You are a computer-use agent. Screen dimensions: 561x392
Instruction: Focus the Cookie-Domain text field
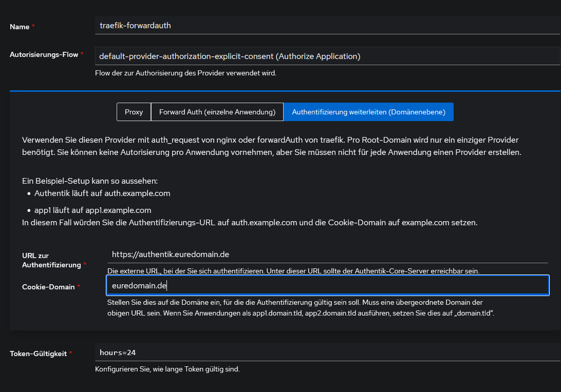pos(327,285)
